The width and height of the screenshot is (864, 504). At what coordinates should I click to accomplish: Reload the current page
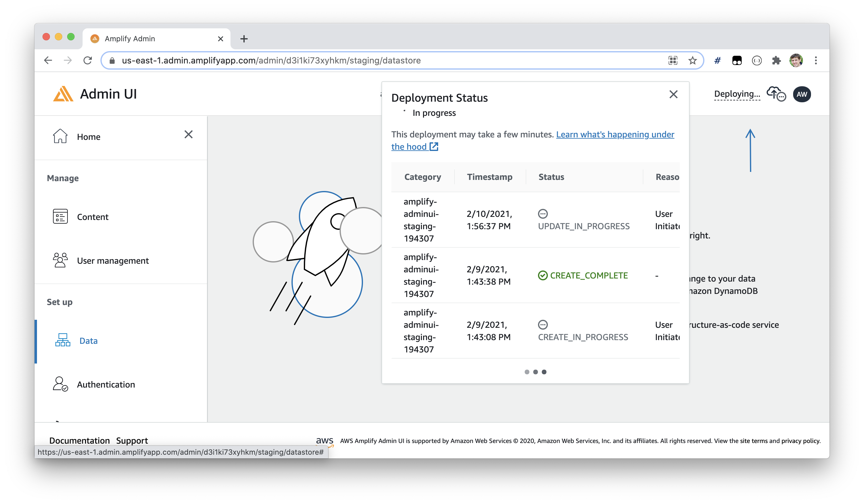[x=88, y=60]
